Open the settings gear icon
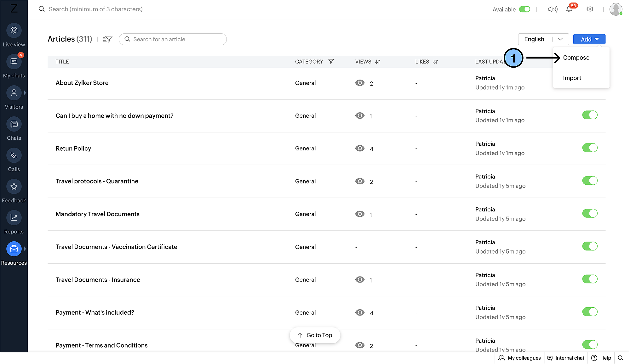The width and height of the screenshot is (630, 364). (x=590, y=9)
